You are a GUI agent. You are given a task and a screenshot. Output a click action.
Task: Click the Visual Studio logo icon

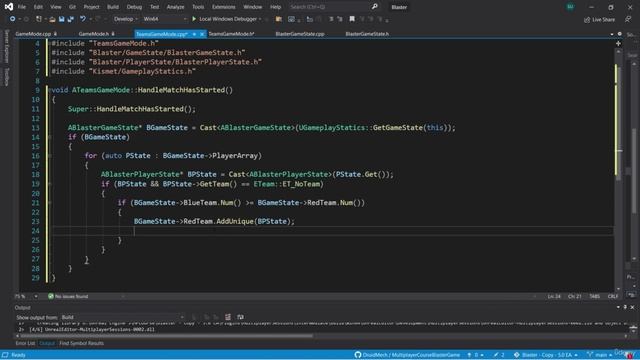point(9,7)
